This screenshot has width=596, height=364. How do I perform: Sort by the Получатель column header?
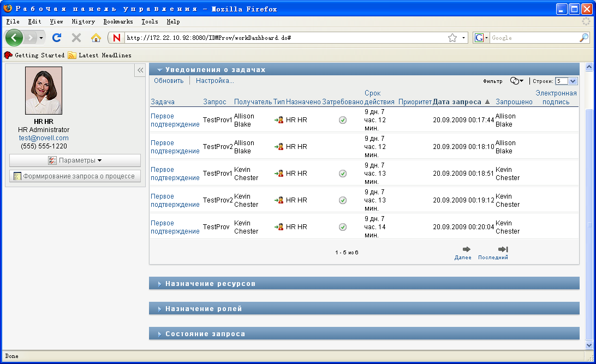click(253, 102)
